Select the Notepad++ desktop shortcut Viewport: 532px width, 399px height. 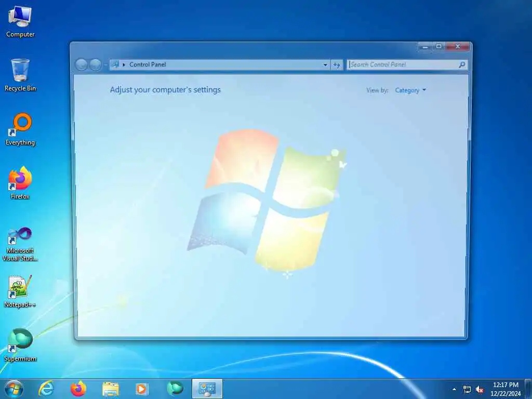(x=20, y=291)
